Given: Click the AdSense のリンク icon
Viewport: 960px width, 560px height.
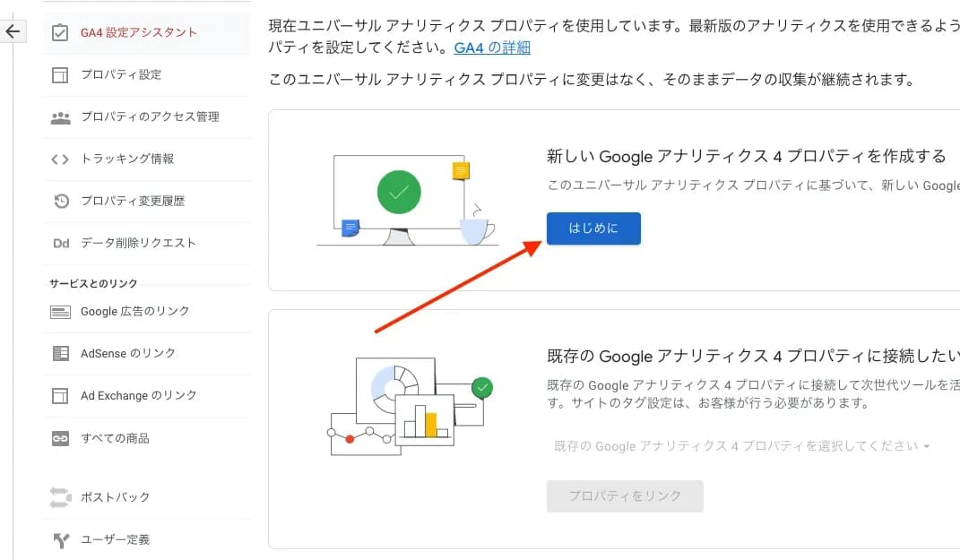Looking at the screenshot, I should pos(60,354).
